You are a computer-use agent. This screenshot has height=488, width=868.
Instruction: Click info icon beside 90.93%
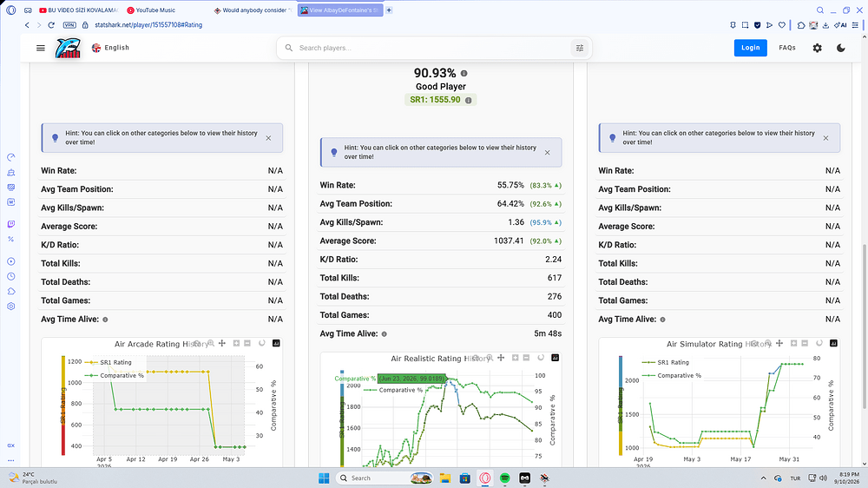[x=464, y=73]
